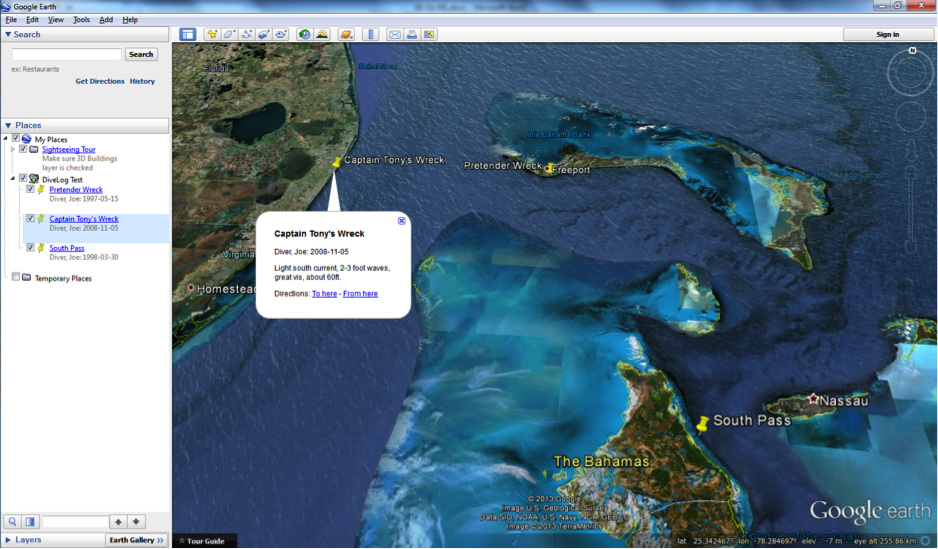Click the DiveLog Test network link icon
Screen dimensions: 938x549
click(x=34, y=179)
